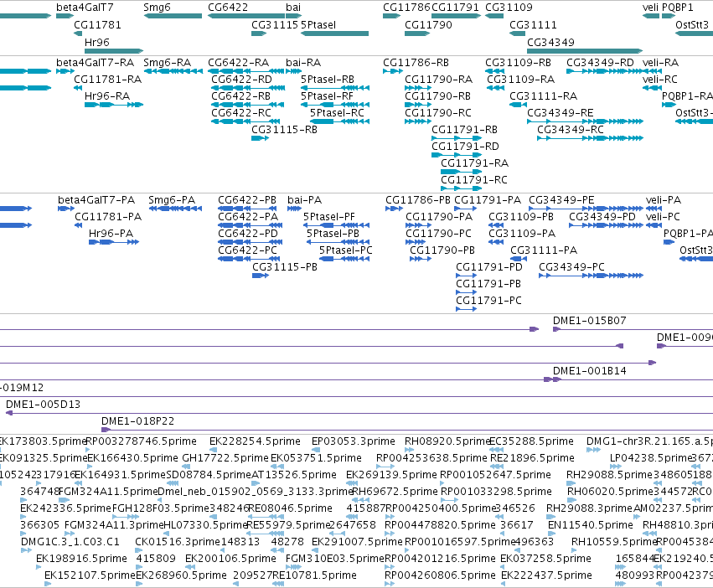Select the CG34349-RE transcript label
The width and height of the screenshot is (713, 588).
[x=561, y=113]
